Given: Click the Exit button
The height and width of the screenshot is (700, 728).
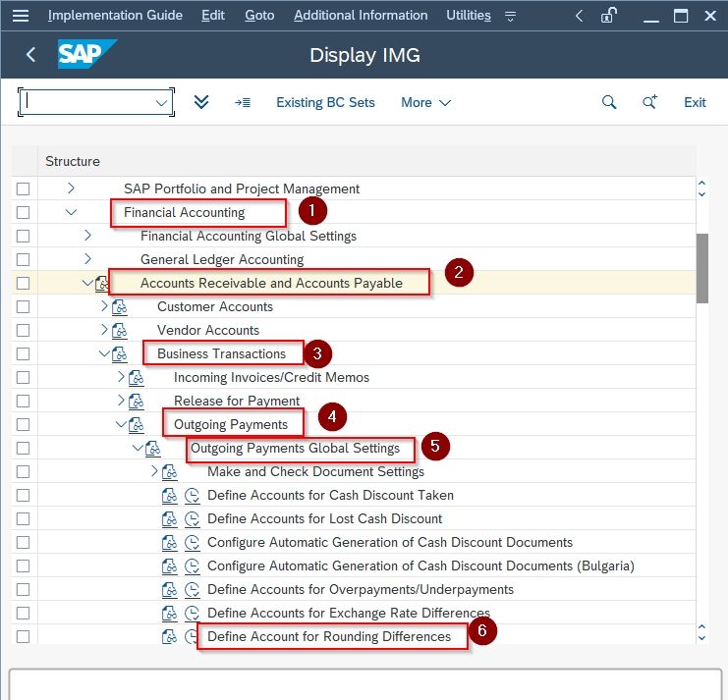Looking at the screenshot, I should [695, 102].
